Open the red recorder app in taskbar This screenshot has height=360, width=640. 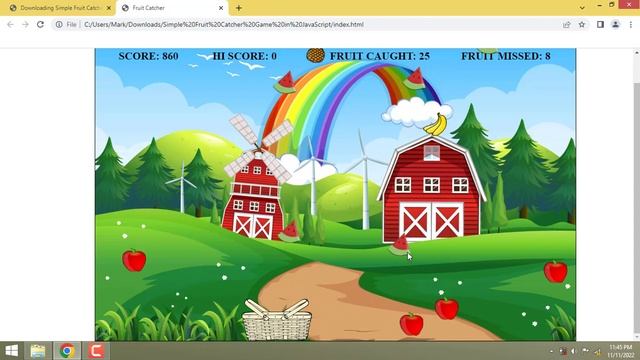pyautogui.click(x=96, y=351)
